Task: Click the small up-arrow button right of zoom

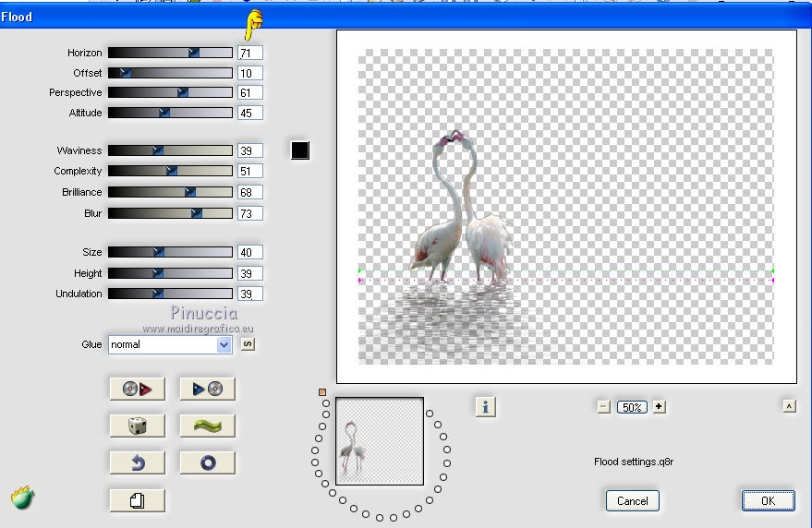Action: tap(789, 406)
